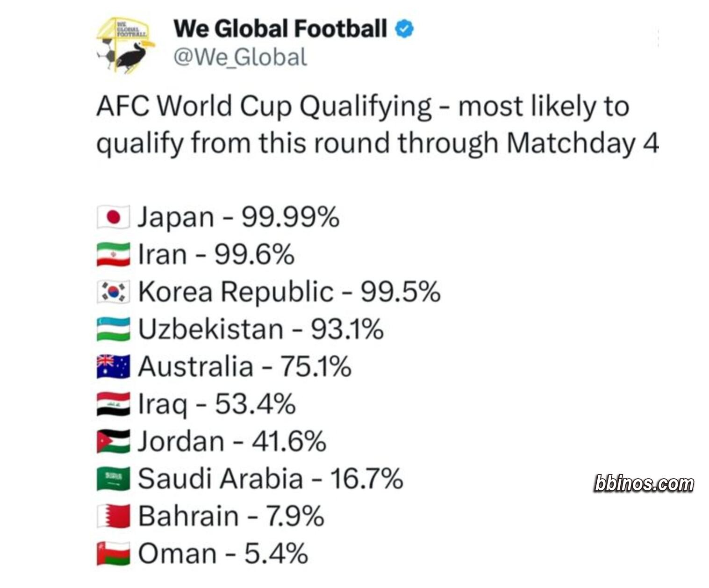The width and height of the screenshot is (709, 588).
Task: Click the Jordan flag emoji
Action: 114,442
